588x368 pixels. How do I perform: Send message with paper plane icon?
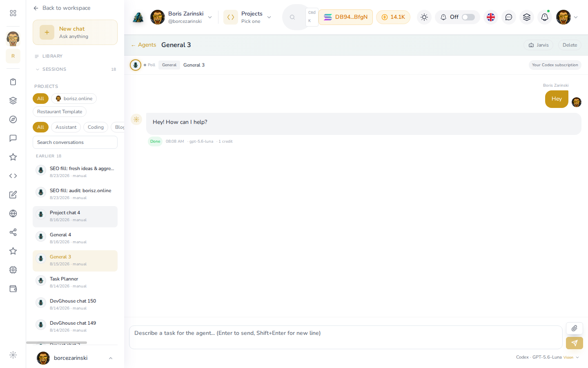click(574, 343)
